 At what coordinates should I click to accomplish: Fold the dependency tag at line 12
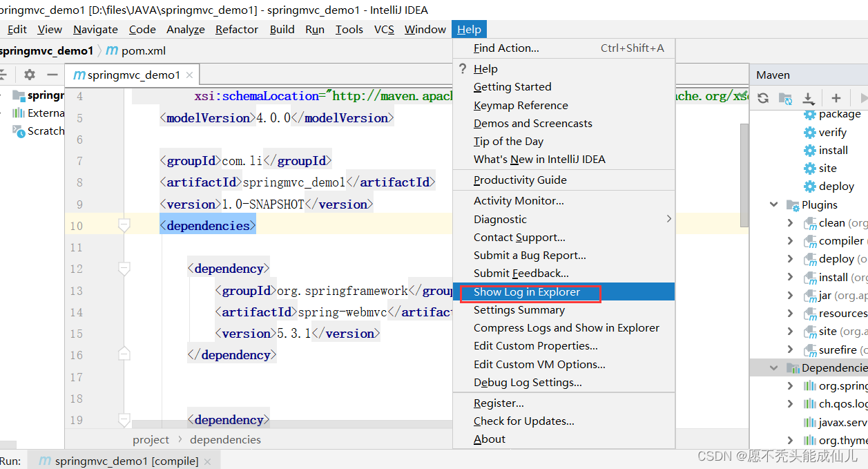(124, 269)
